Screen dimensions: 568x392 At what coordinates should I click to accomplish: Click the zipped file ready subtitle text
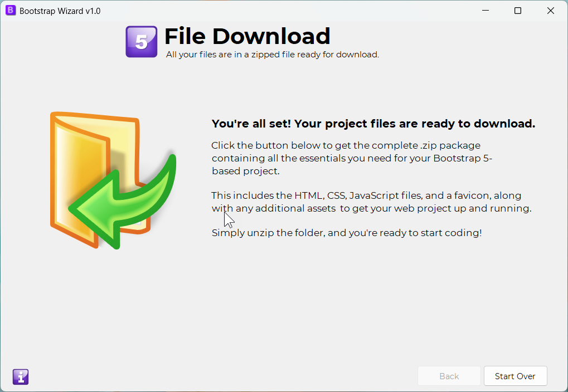tap(273, 55)
